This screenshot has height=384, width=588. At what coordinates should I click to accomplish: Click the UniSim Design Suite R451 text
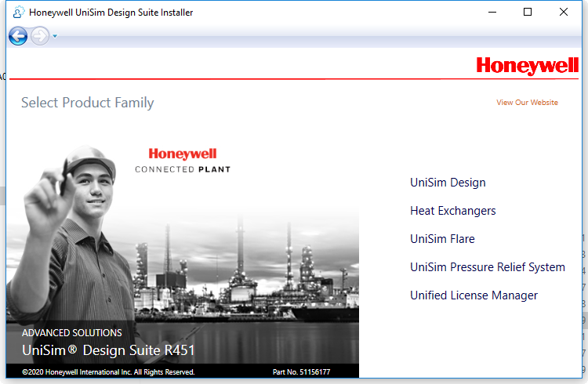coord(108,350)
